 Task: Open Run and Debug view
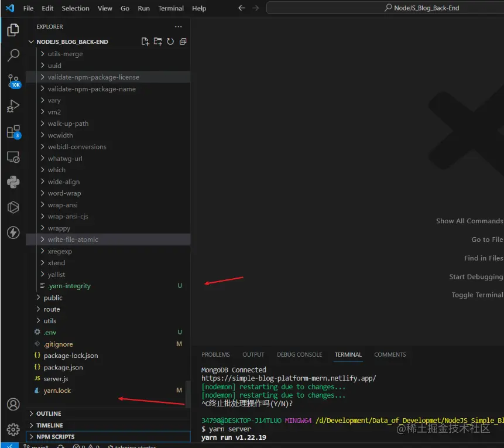13,106
